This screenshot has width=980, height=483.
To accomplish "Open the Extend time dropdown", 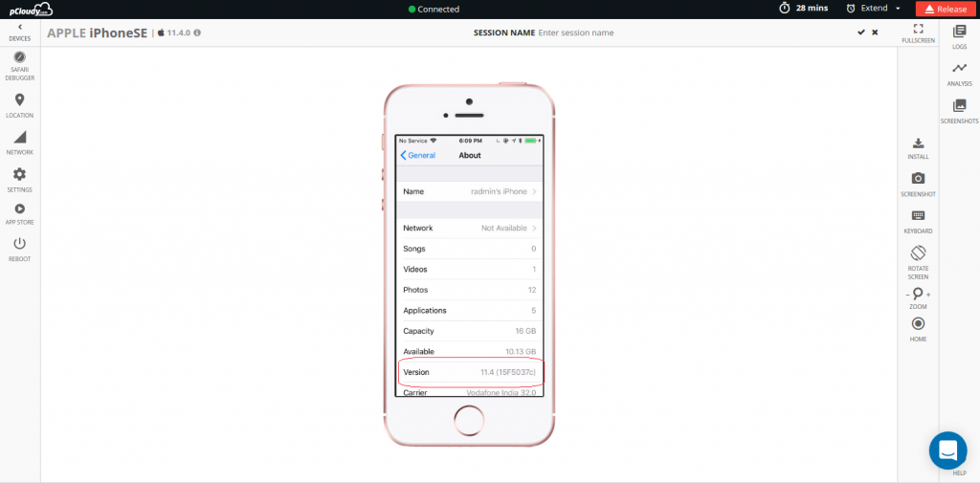I will coord(873,9).
